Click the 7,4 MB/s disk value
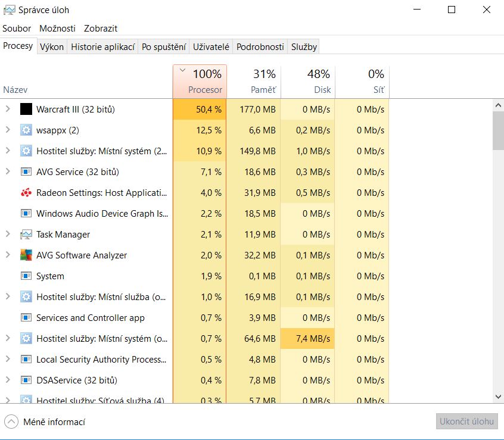Screen dimensions: 504x440 (313, 339)
